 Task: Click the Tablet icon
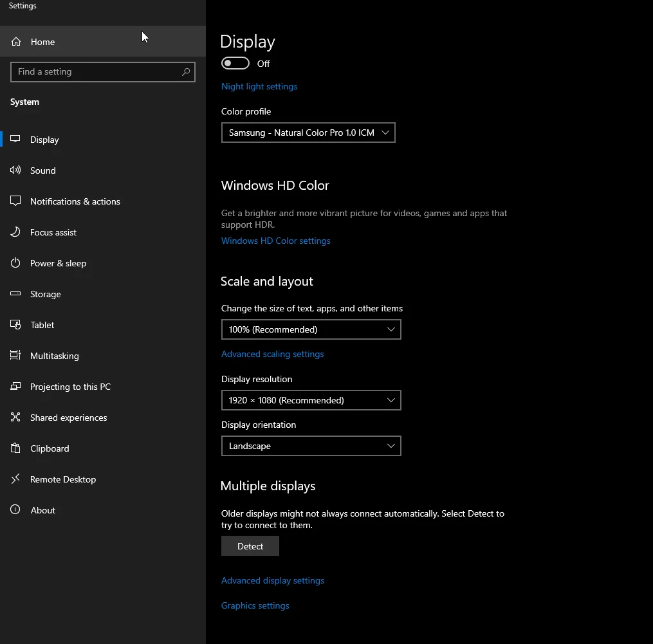pyautogui.click(x=15, y=324)
